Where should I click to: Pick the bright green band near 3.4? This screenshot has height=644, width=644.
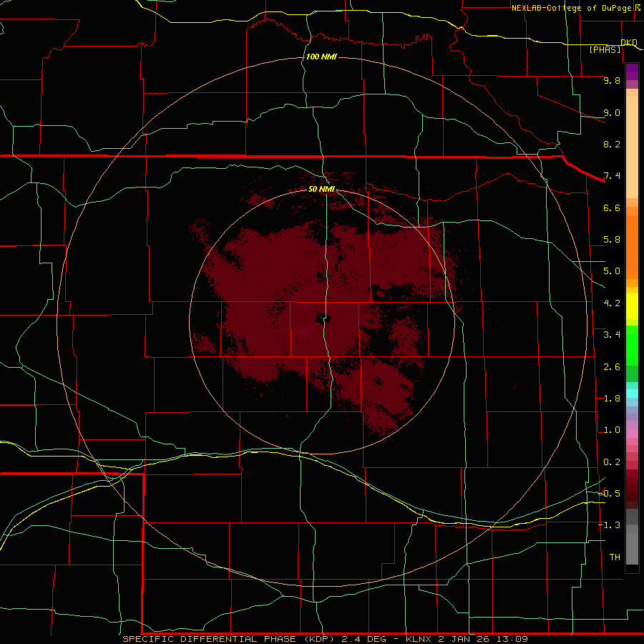click(632, 345)
